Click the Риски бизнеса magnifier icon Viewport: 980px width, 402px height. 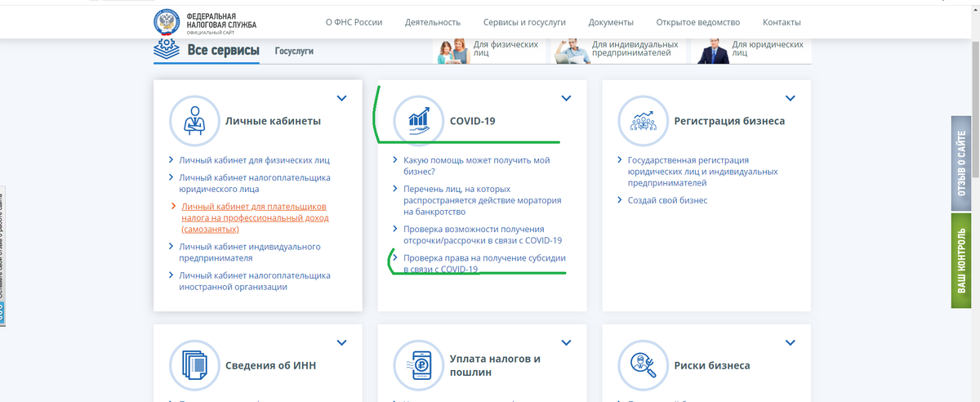point(643,365)
